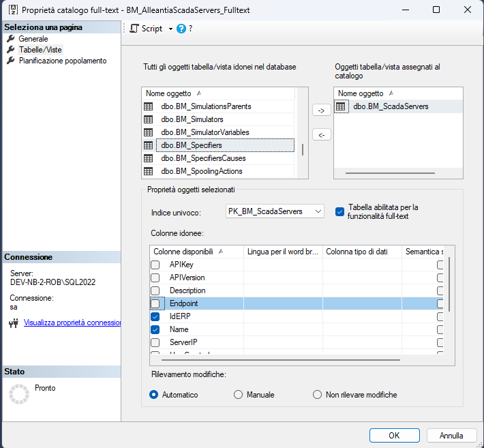Toggle the Semantica checkbox for Name row
The height and width of the screenshot is (448, 484).
pos(440,330)
